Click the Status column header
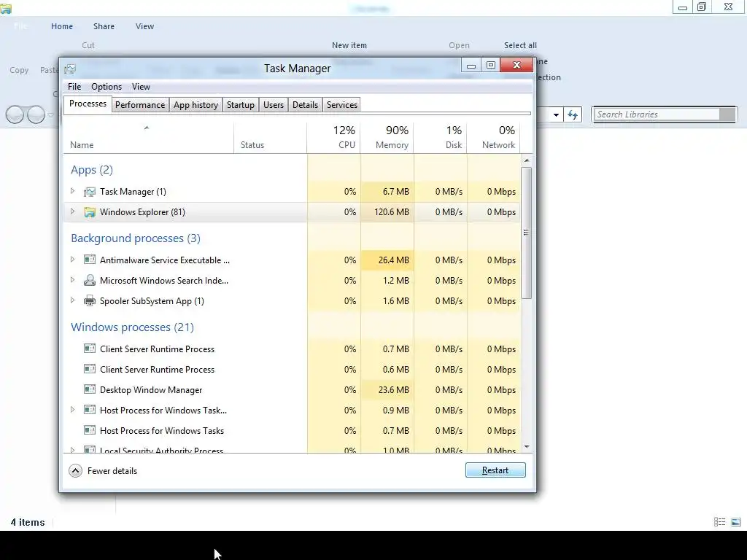Image resolution: width=747 pixels, height=560 pixels. 270,138
